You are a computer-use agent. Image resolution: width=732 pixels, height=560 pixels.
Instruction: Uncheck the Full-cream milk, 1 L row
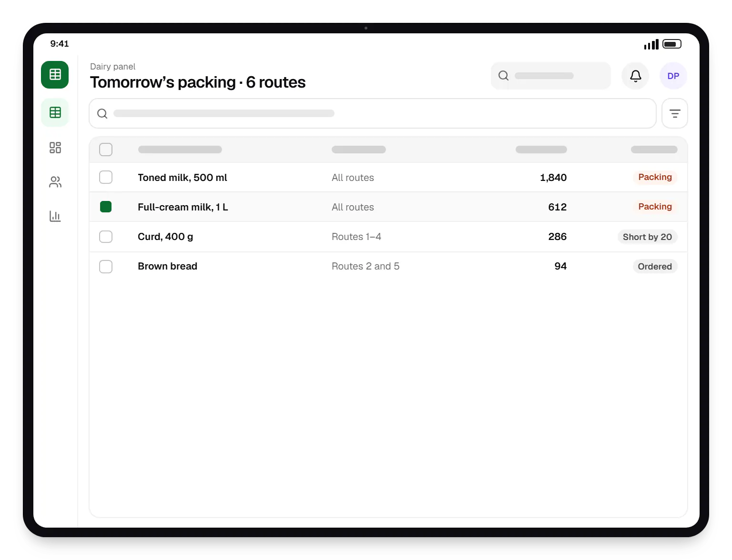coord(106,207)
